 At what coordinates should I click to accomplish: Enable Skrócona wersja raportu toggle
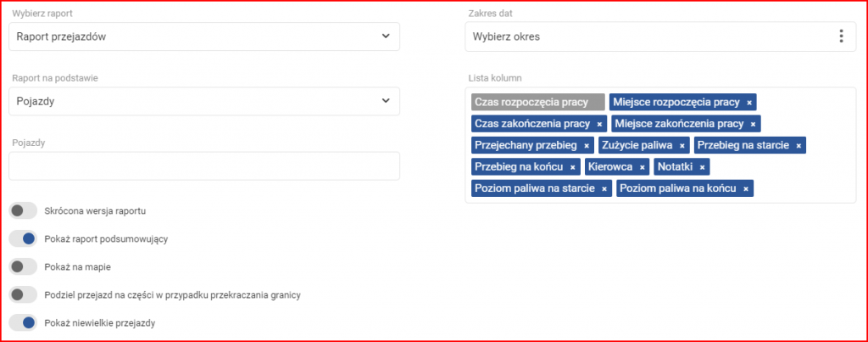[23, 210]
